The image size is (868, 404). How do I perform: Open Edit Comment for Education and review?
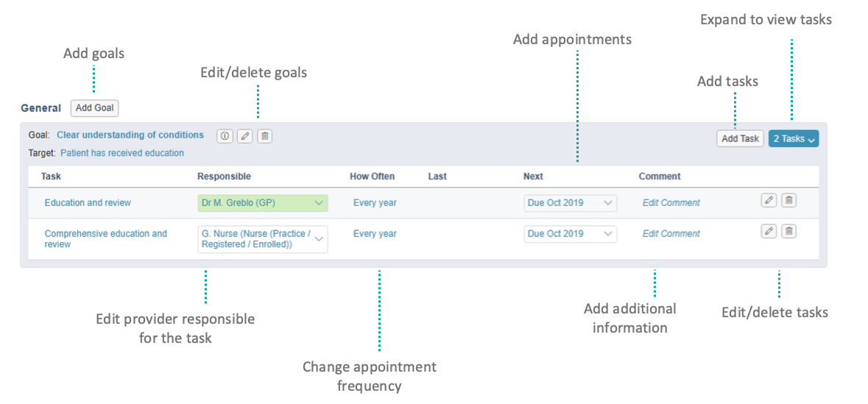[671, 203]
